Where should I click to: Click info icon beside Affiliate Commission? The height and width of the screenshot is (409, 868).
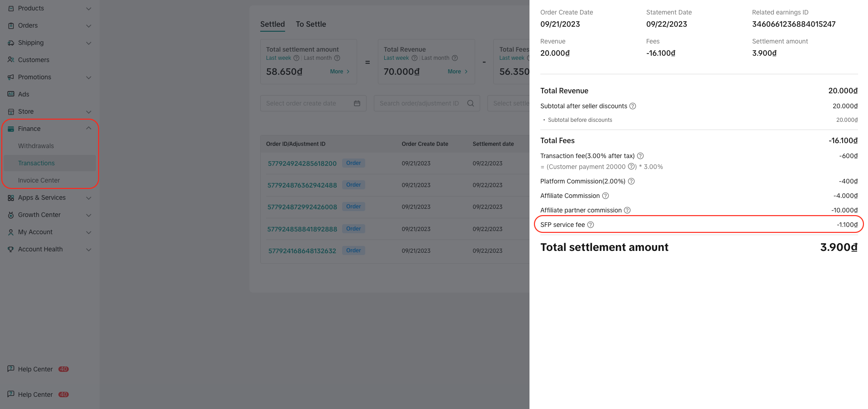(606, 196)
